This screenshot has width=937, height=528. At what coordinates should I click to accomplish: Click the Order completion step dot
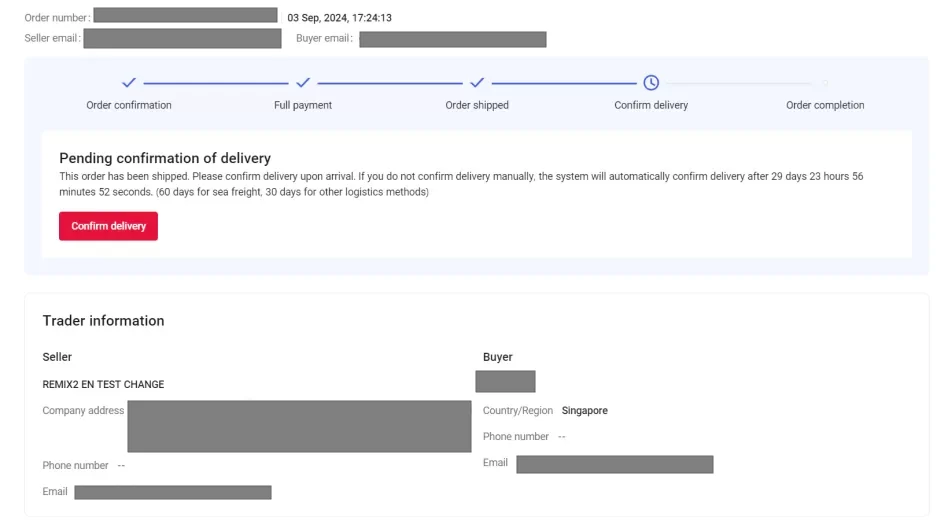tap(825, 83)
